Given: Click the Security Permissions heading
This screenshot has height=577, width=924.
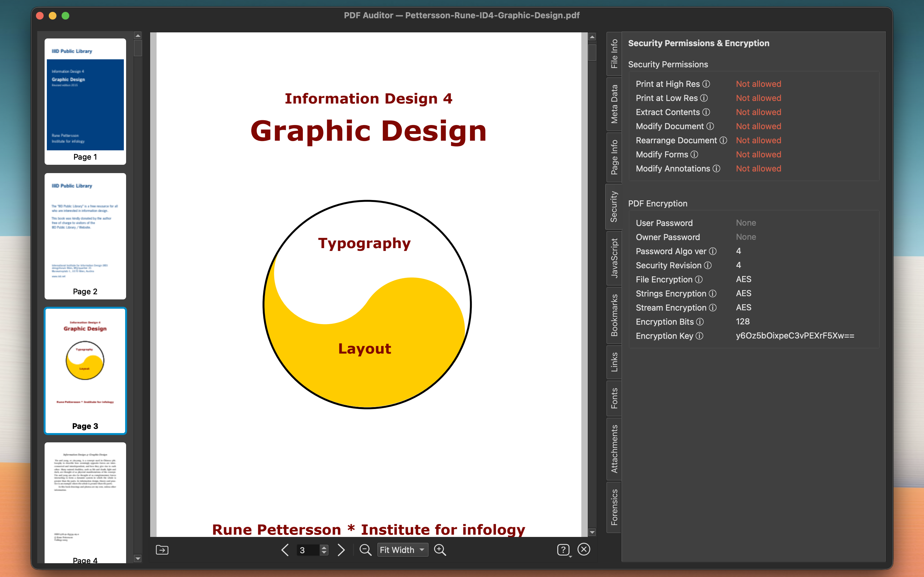Looking at the screenshot, I should 668,64.
